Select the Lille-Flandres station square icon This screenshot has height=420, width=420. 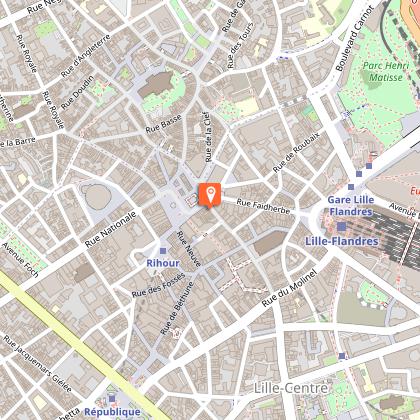[x=341, y=227]
